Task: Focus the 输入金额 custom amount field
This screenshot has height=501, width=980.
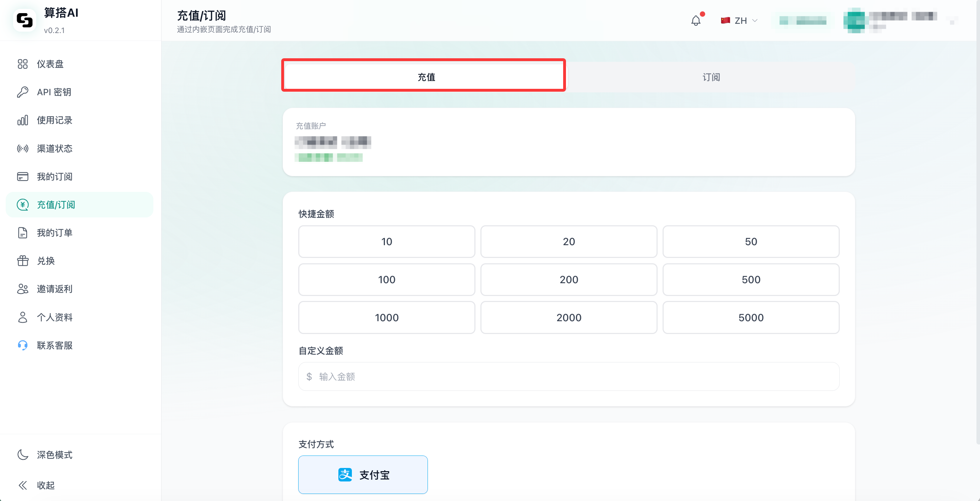Action: point(568,376)
